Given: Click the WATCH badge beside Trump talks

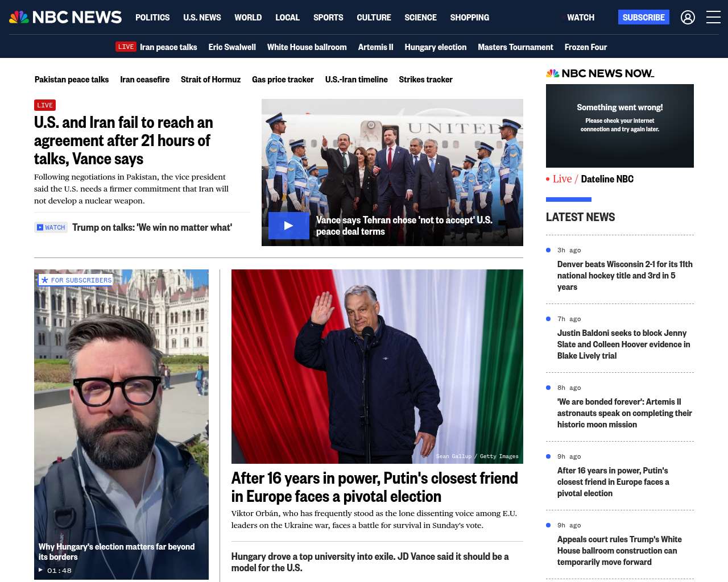Looking at the screenshot, I should [51, 227].
